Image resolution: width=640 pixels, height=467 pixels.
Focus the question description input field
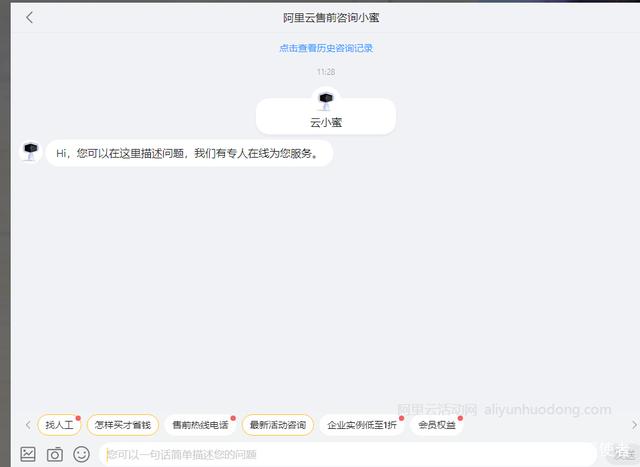click(x=348, y=454)
